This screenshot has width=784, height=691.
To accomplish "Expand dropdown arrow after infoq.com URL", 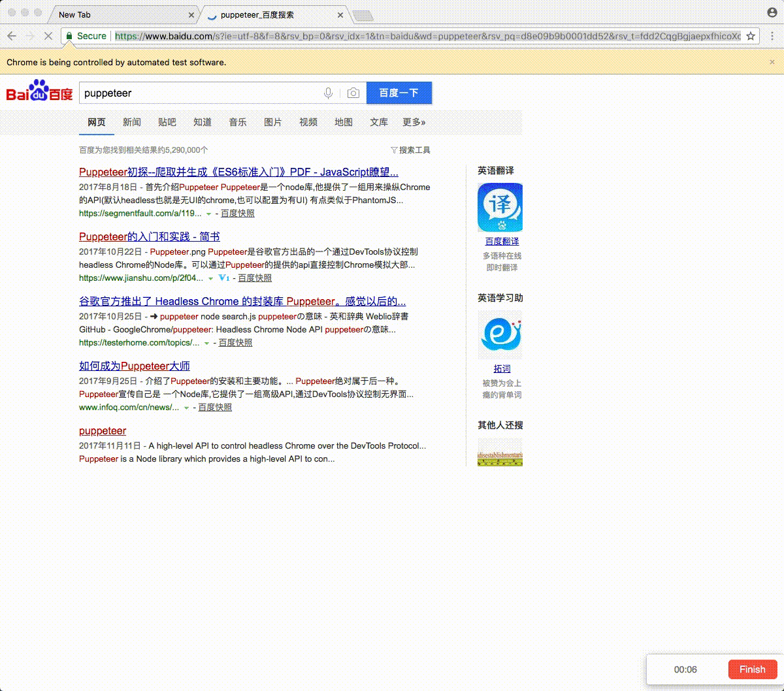I will (186, 408).
